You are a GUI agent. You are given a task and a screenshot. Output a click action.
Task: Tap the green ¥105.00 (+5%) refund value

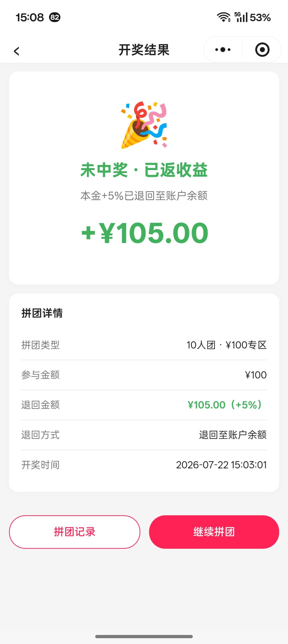tap(225, 405)
